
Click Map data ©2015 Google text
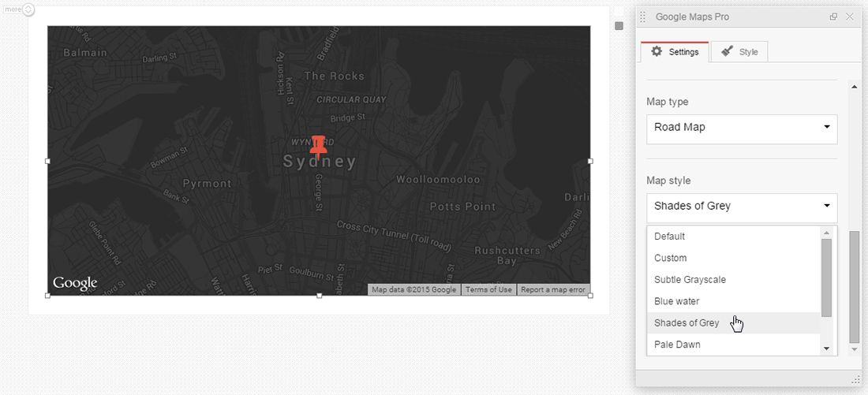click(414, 289)
